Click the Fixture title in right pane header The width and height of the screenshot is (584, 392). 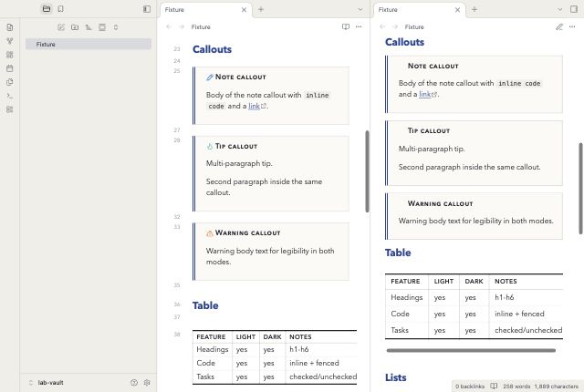pos(414,26)
